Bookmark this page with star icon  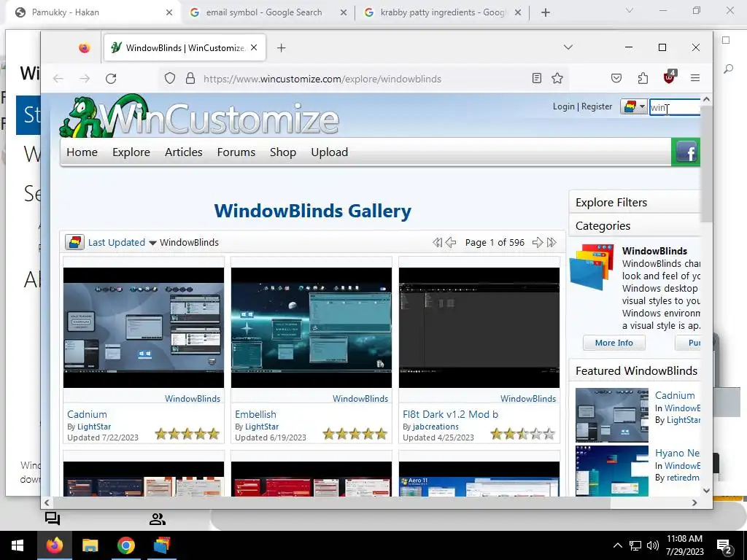pyautogui.click(x=557, y=78)
